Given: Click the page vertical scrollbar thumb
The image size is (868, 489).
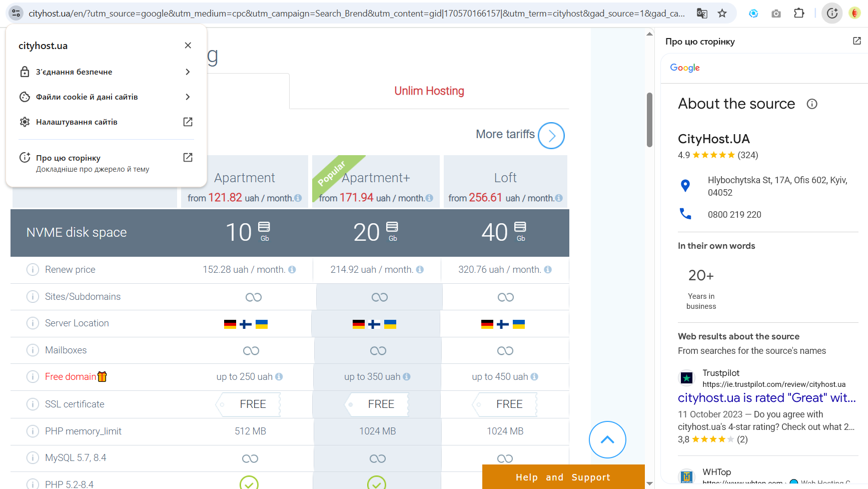Looking at the screenshot, I should [x=649, y=120].
